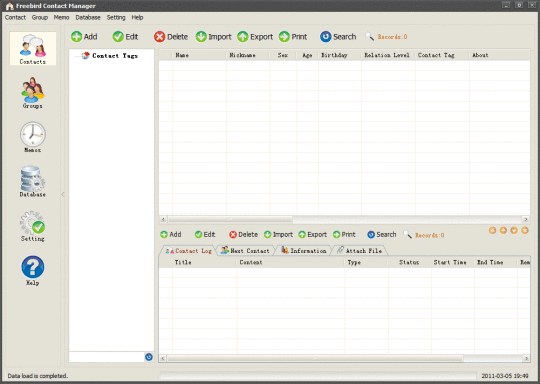Add a new contact in top toolbar
The image size is (540, 384).
(84, 37)
